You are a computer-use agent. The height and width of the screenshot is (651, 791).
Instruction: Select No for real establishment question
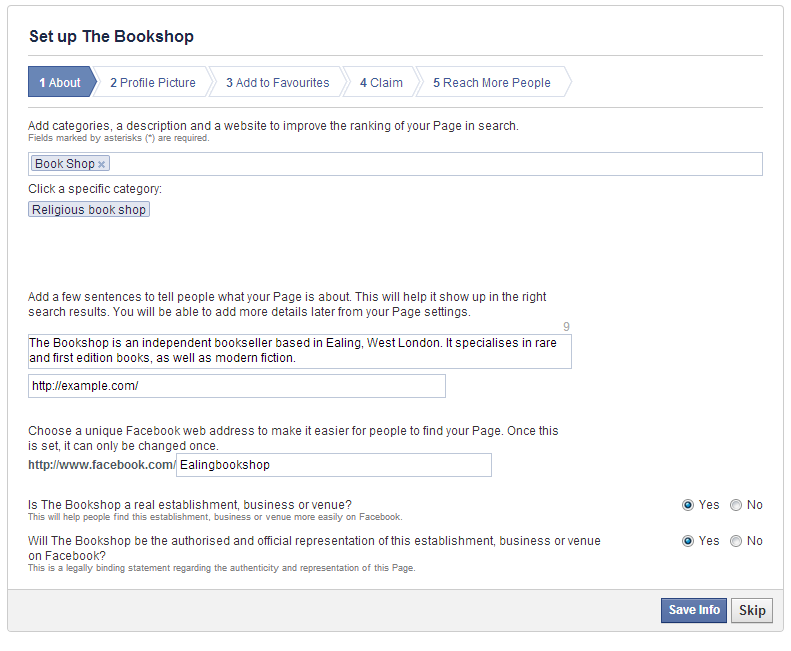736,505
